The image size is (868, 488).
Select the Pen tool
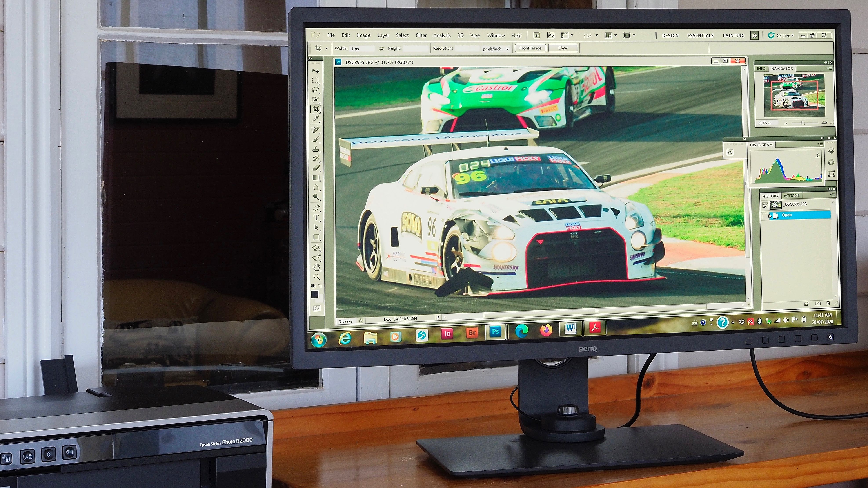click(x=316, y=208)
